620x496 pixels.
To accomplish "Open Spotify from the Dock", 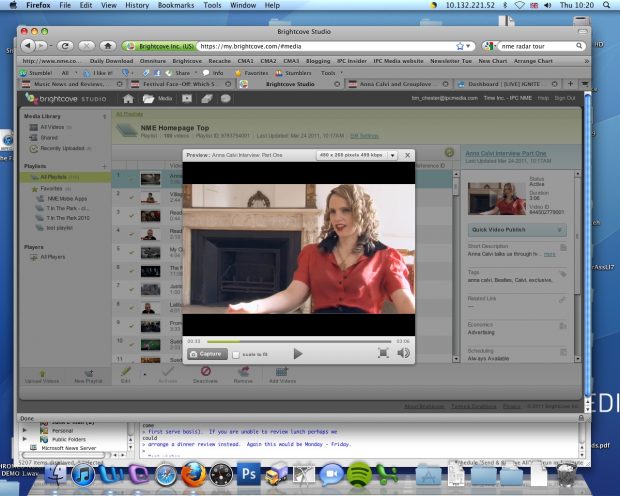I will (359, 475).
